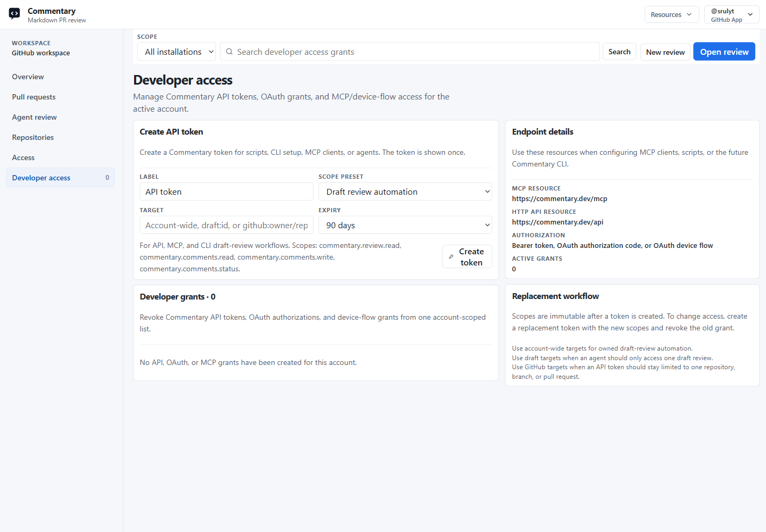The height and width of the screenshot is (532, 766).
Task: Click the Active grants value 0
Action: coord(514,269)
